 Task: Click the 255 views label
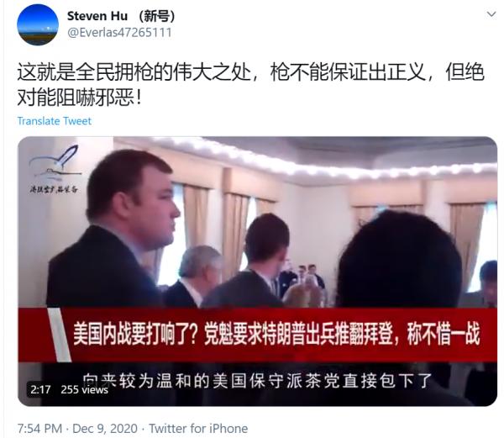point(84,390)
